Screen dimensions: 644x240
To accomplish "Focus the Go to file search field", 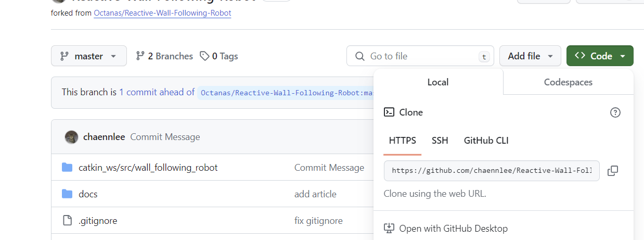I will (420, 56).
